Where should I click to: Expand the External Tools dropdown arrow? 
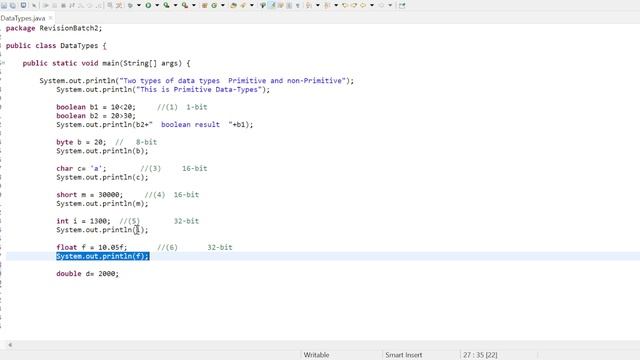(193, 5)
